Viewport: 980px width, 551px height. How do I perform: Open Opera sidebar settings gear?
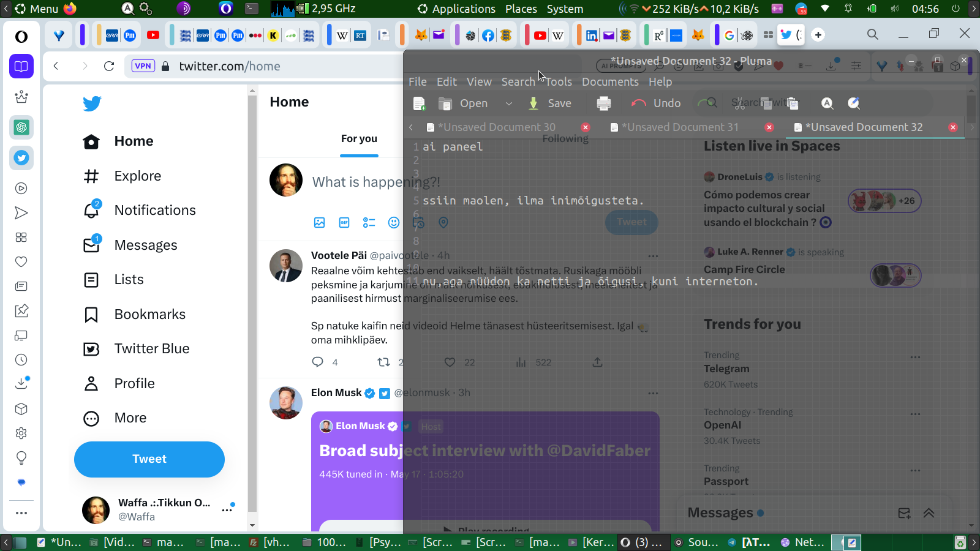pos(21,433)
